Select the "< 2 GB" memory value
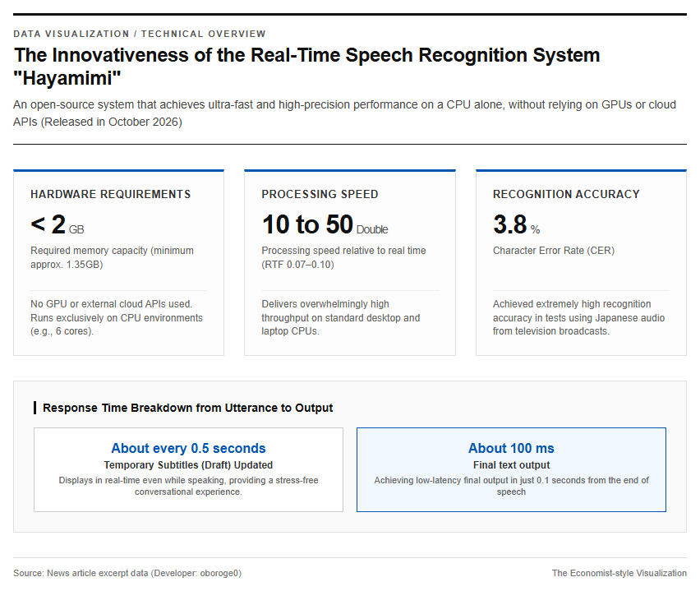 coord(58,224)
